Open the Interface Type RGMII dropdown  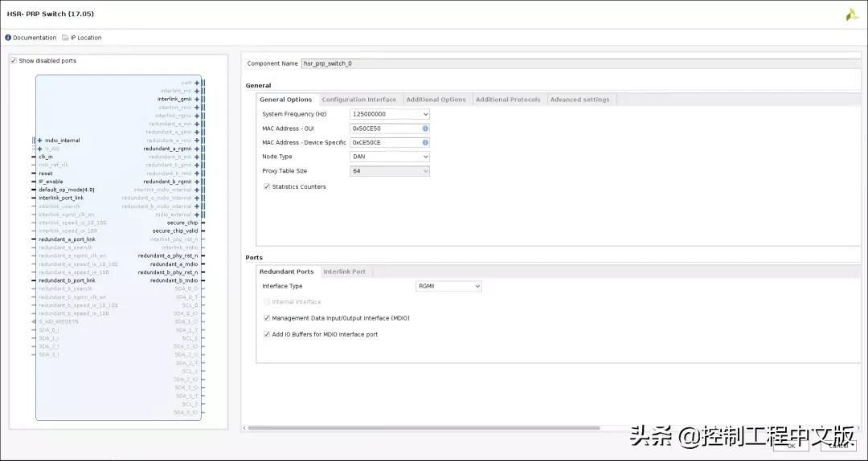coord(448,286)
